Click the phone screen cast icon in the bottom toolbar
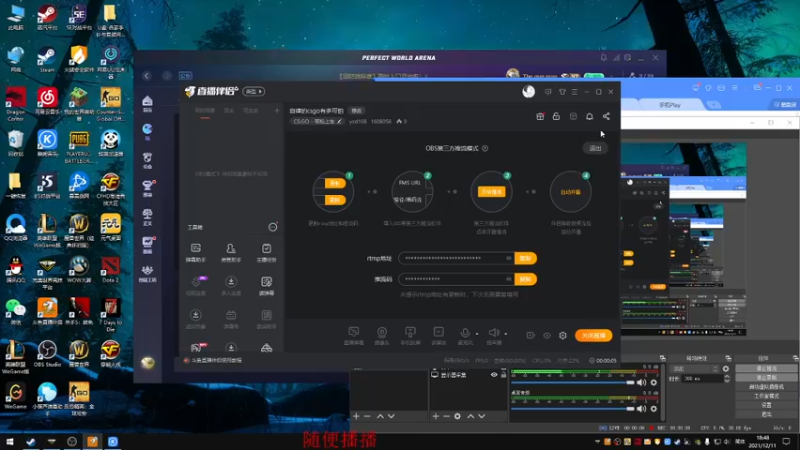The width and height of the screenshot is (800, 450). pos(410,332)
